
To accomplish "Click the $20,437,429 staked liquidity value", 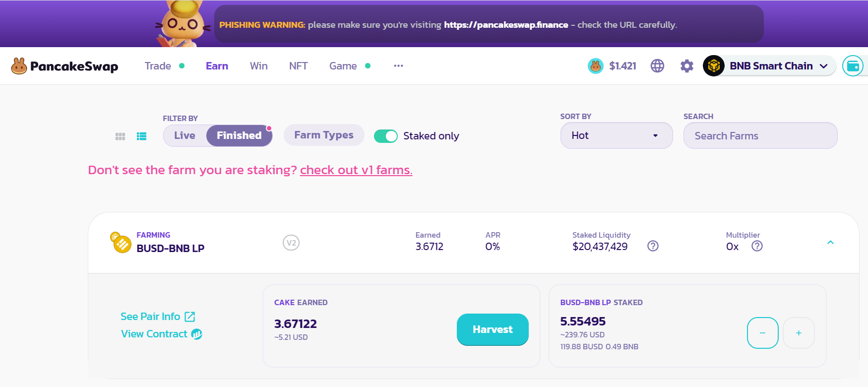I will (x=600, y=247).
